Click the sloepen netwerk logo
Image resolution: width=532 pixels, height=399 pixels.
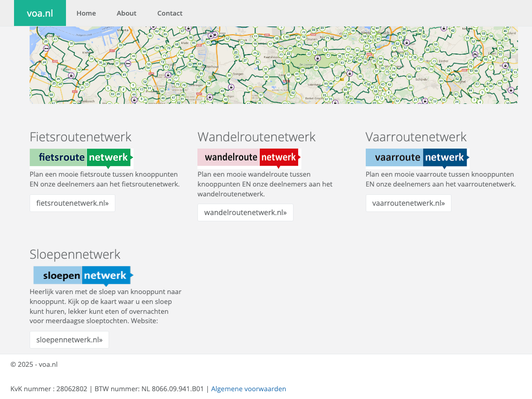pos(83,275)
